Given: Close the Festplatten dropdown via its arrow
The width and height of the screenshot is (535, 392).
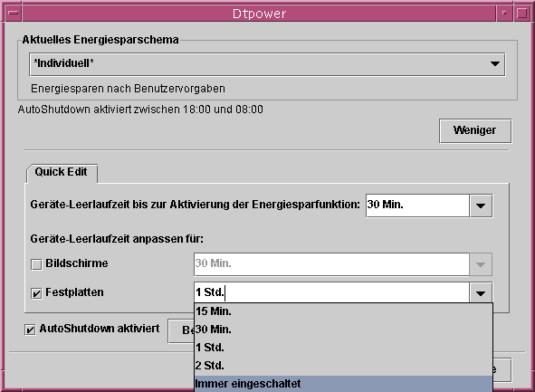Looking at the screenshot, I should [481, 293].
